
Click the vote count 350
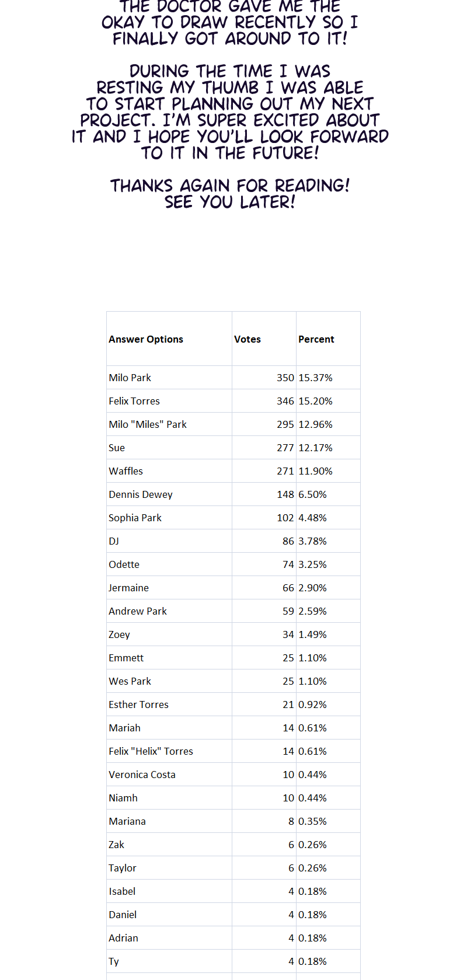coord(285,378)
